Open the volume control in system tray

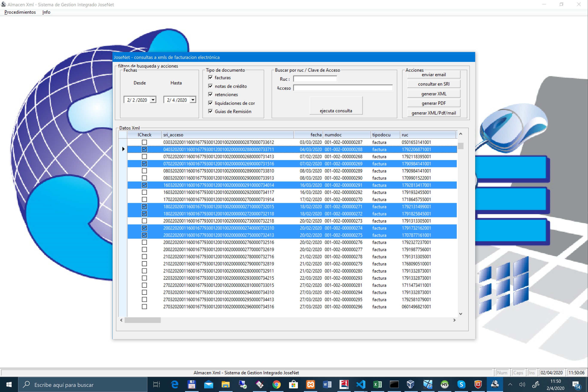522,384
